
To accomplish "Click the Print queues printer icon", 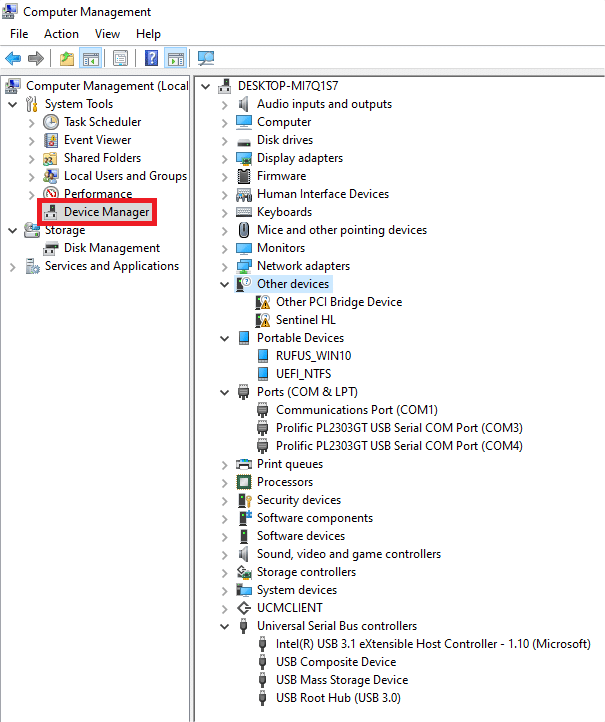I will click(244, 464).
